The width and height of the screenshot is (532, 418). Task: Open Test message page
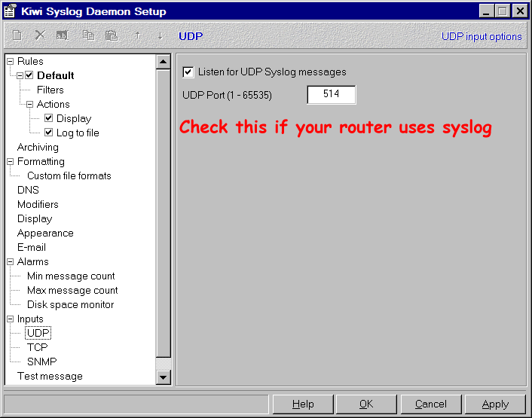(x=50, y=376)
